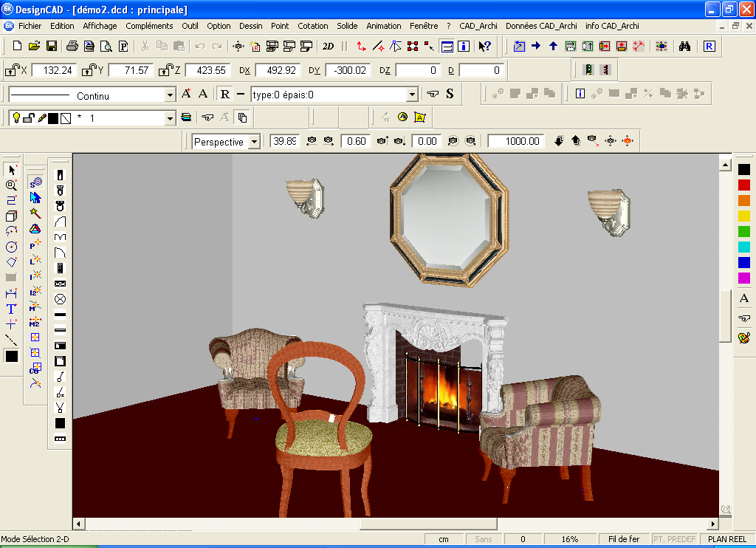The image size is (756, 548).
Task: Click the 1000.00 distance field
Action: 515,141
